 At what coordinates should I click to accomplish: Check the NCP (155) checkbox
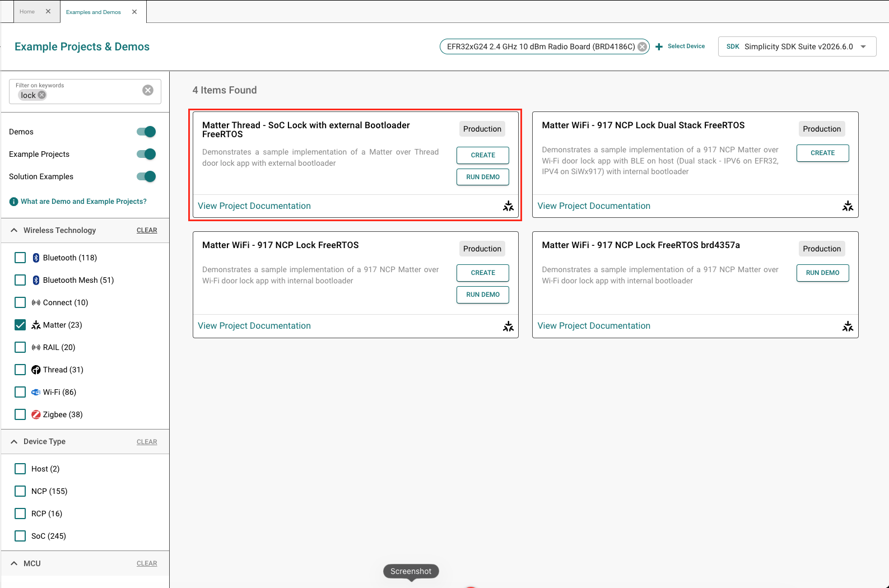(20, 491)
